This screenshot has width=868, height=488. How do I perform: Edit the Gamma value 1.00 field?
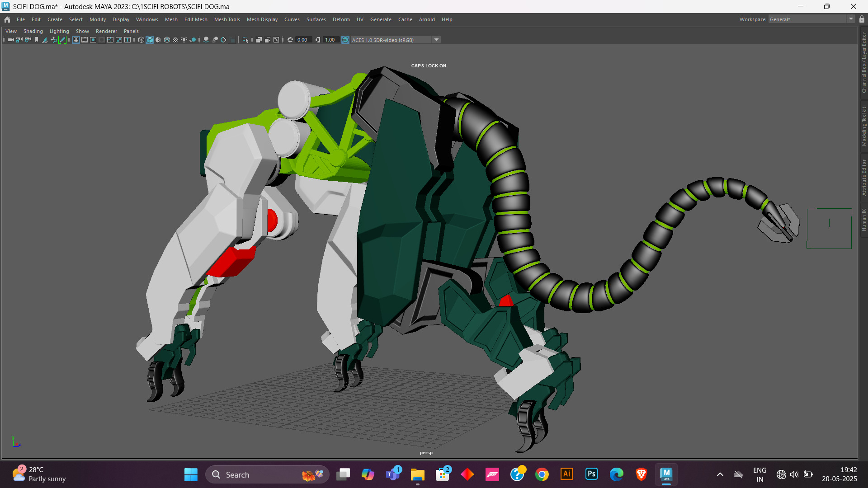click(x=331, y=40)
